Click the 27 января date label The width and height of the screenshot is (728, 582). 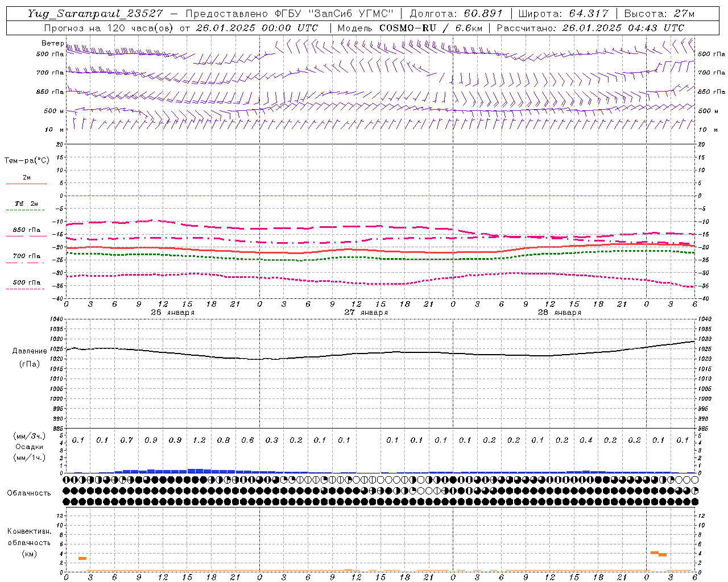[366, 313]
